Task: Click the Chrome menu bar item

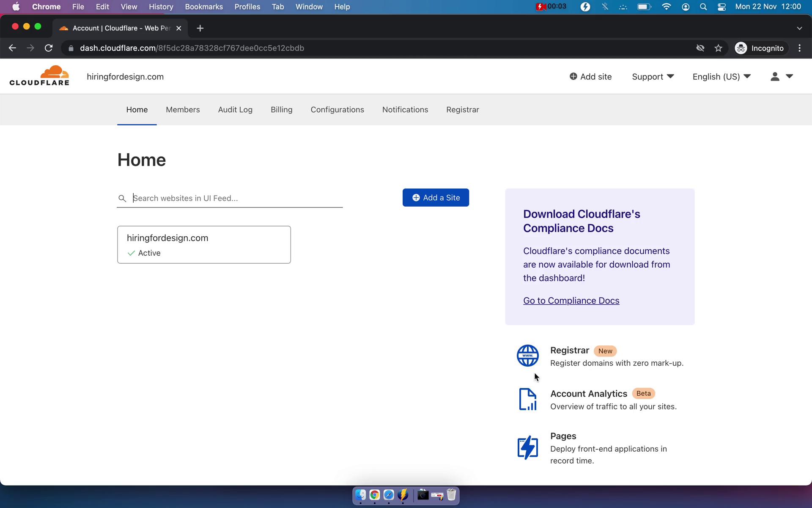Action: point(46,6)
